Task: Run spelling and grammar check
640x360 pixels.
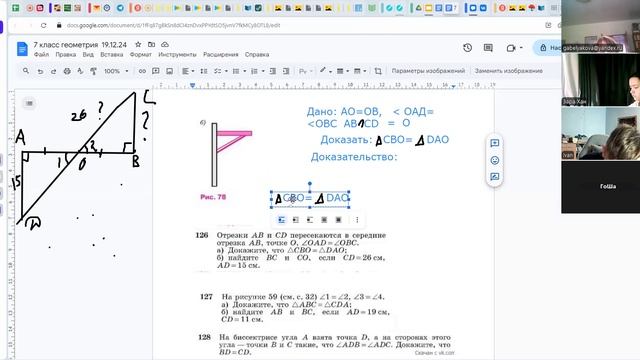Action: (80, 71)
